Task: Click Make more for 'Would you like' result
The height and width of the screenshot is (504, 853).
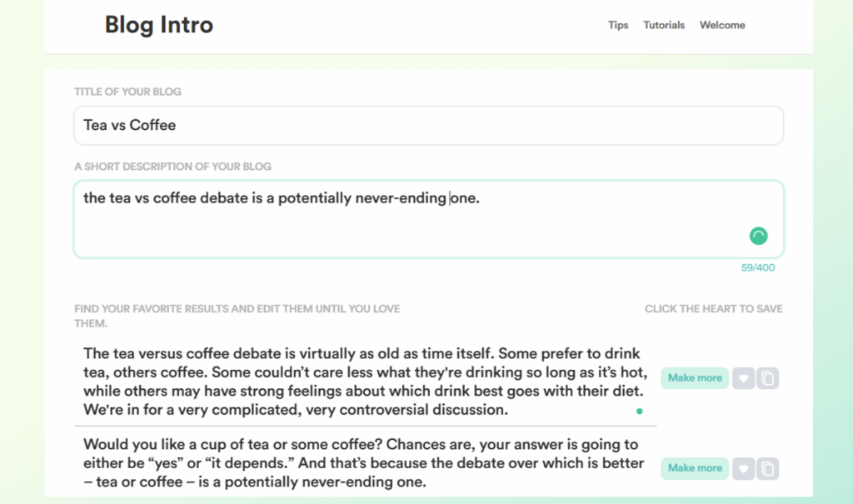Action: (695, 468)
